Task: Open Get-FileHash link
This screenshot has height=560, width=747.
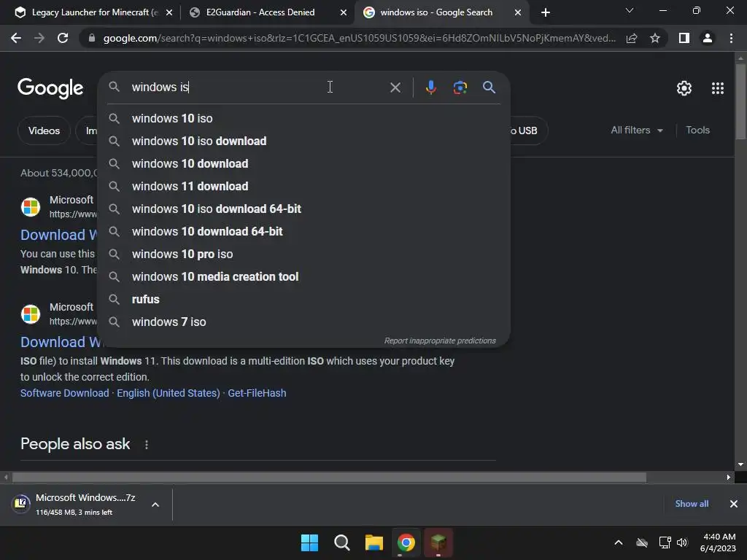Action: click(x=257, y=393)
